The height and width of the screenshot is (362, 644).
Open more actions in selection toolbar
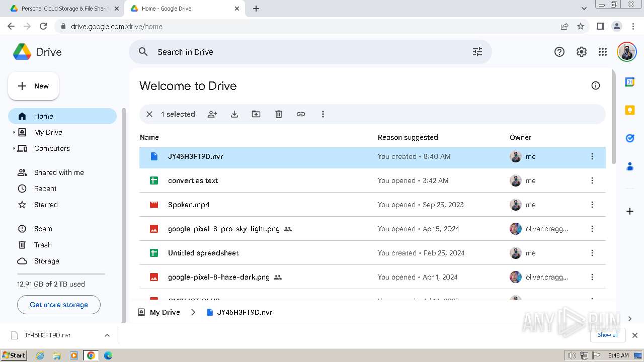[x=323, y=114]
